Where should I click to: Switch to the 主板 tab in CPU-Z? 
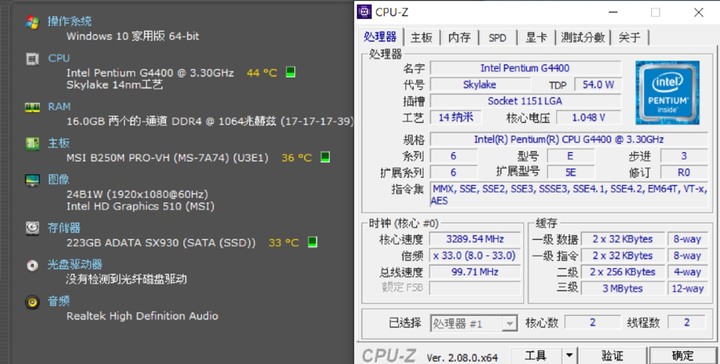point(422,37)
